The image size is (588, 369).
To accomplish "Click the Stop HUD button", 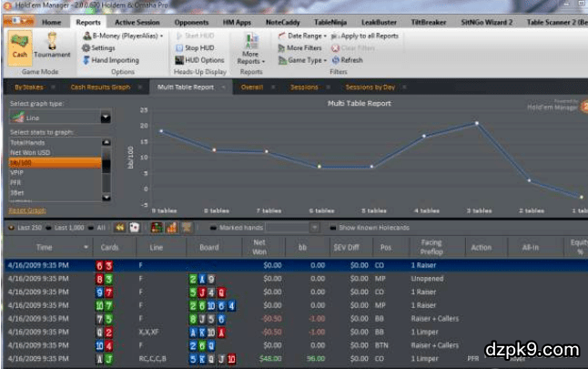I will click(x=199, y=47).
